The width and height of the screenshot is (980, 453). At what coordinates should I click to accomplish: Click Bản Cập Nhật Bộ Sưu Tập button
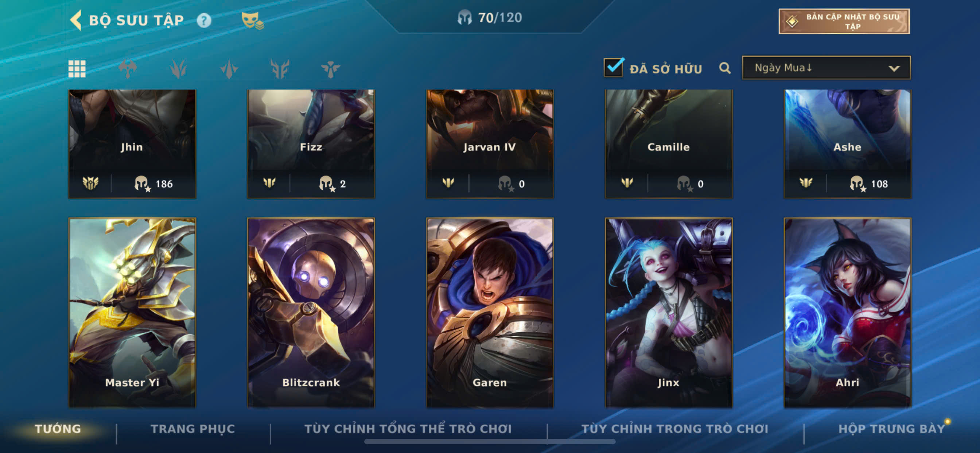click(x=844, y=22)
